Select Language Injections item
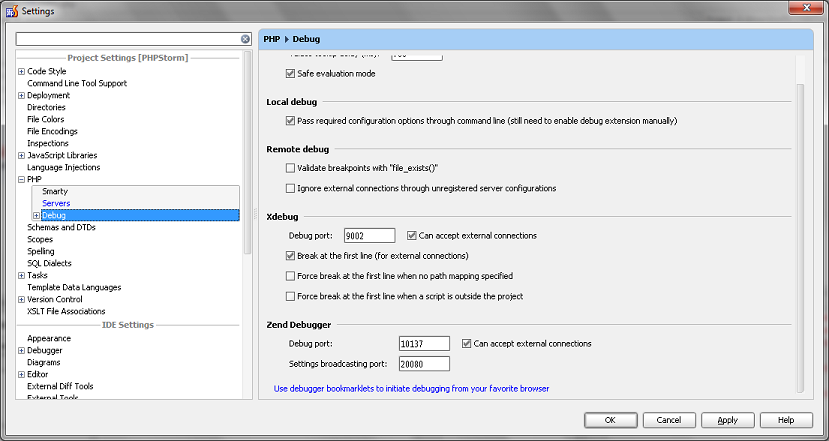 pyautogui.click(x=63, y=168)
